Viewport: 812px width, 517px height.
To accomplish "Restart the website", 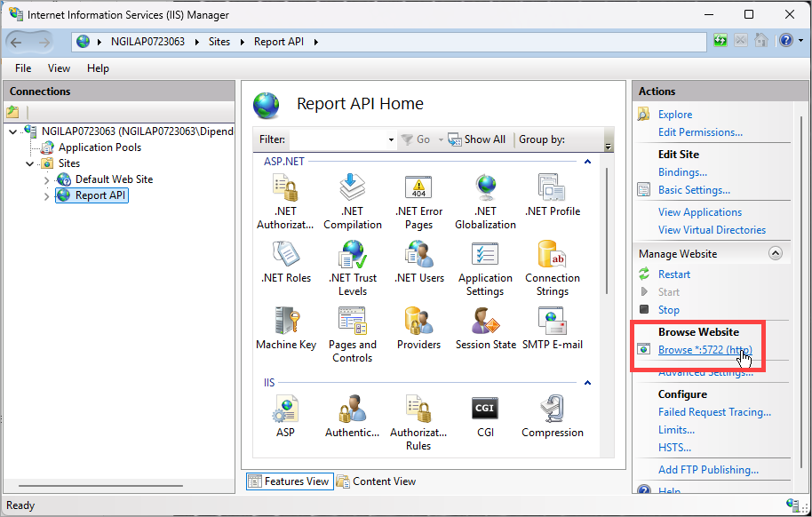I will tap(673, 274).
